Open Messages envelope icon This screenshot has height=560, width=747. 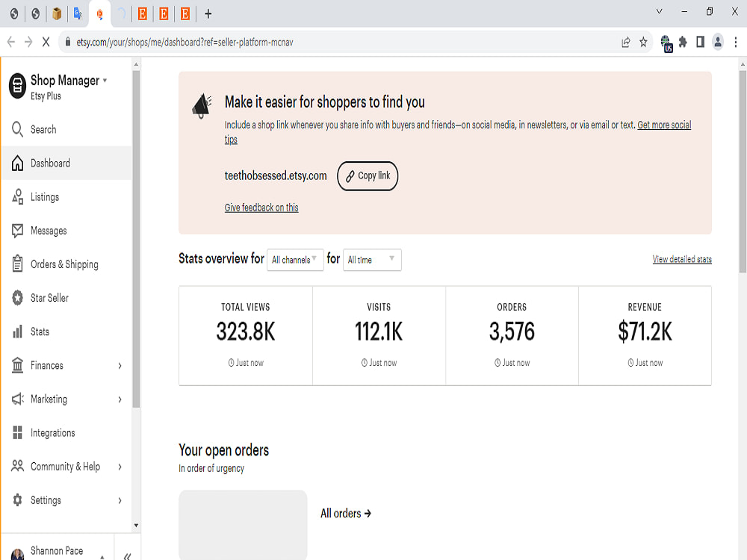(17, 231)
